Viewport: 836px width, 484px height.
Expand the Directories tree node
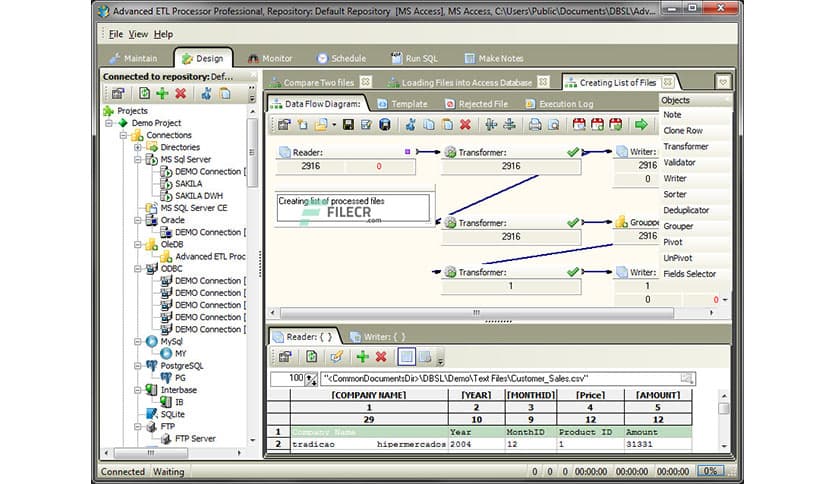138,147
